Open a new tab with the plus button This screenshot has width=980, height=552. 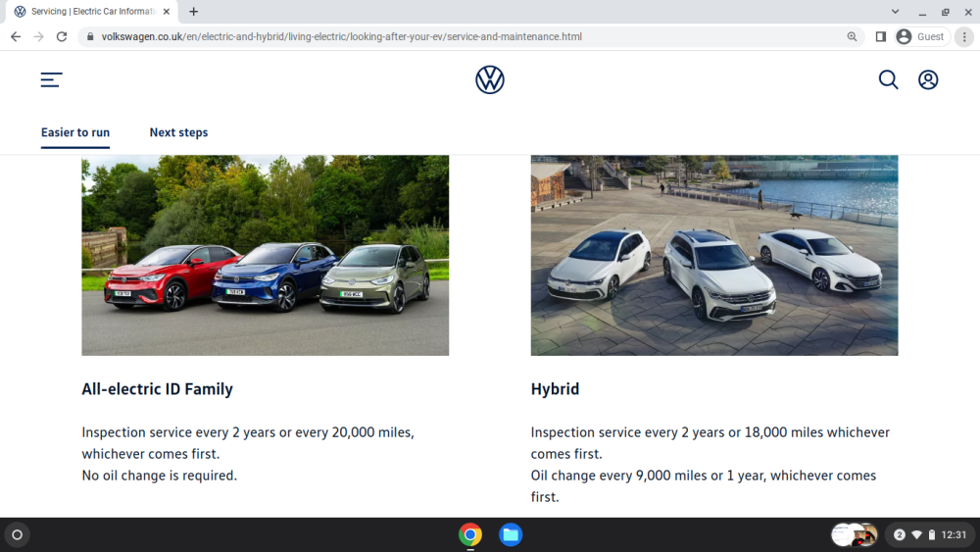click(194, 11)
